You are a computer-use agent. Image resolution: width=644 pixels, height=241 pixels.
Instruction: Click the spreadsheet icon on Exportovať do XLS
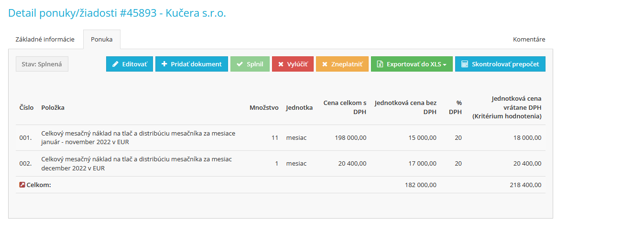click(x=380, y=64)
